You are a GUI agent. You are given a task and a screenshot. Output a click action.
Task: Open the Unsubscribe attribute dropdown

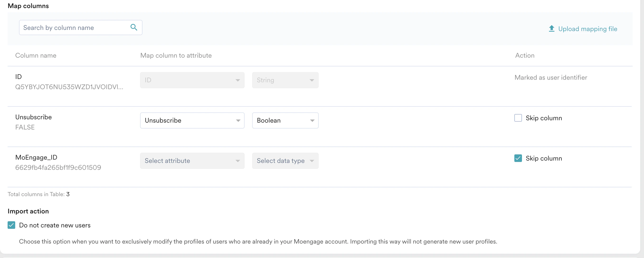click(192, 120)
